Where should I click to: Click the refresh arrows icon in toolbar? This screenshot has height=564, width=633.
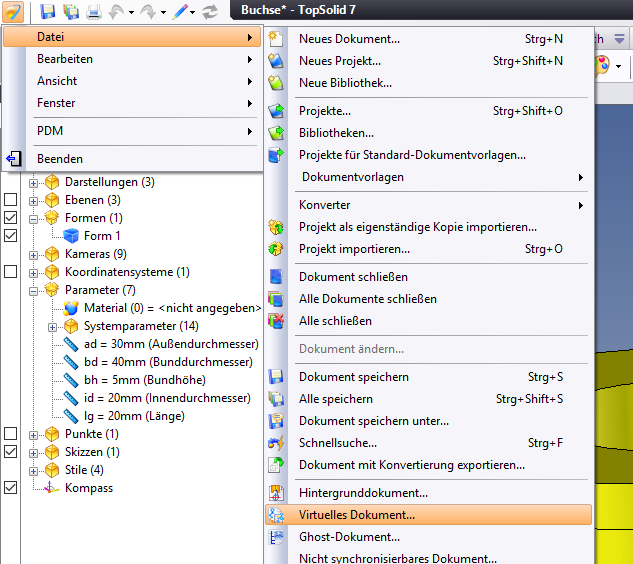pos(210,12)
